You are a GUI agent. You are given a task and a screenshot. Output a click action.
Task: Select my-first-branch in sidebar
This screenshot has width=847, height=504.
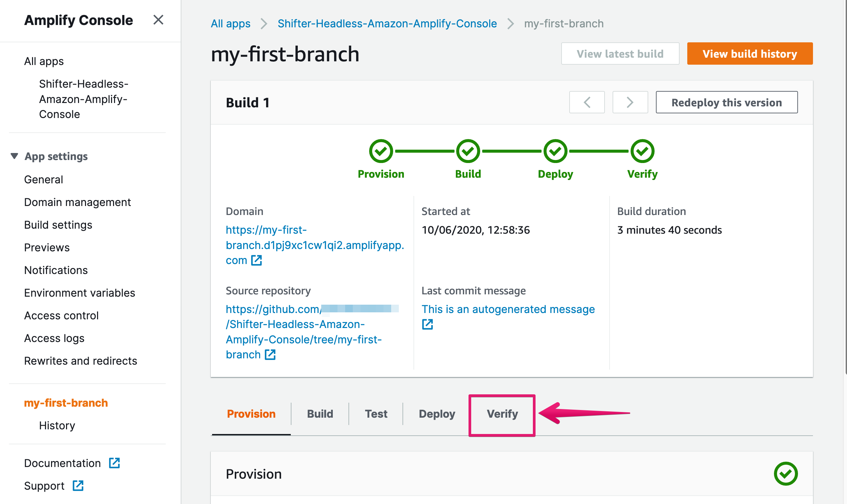[66, 403]
